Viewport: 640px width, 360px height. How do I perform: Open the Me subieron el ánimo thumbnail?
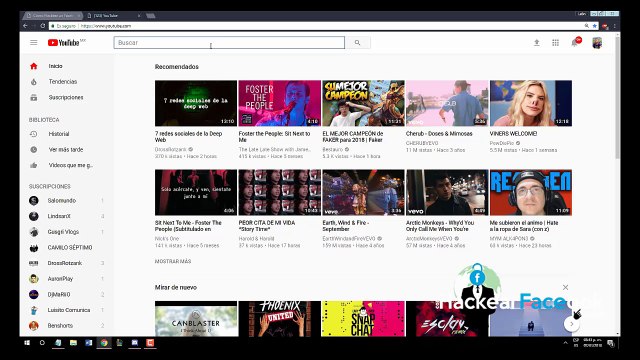(x=531, y=193)
